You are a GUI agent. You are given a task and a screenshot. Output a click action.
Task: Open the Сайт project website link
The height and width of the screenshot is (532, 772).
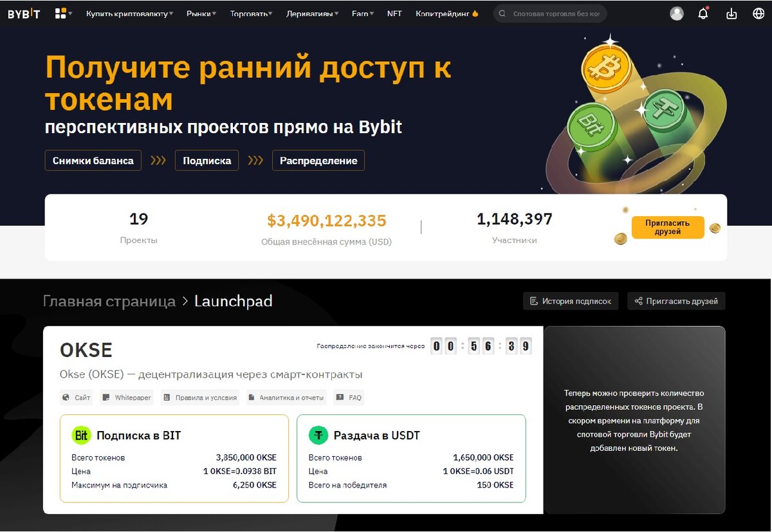[76, 398]
